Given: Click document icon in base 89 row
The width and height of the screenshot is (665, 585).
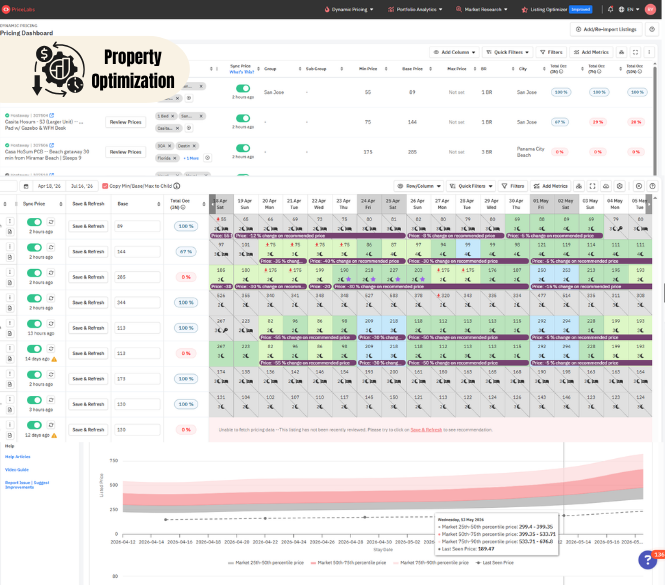Looking at the screenshot, I should tap(10, 232).
